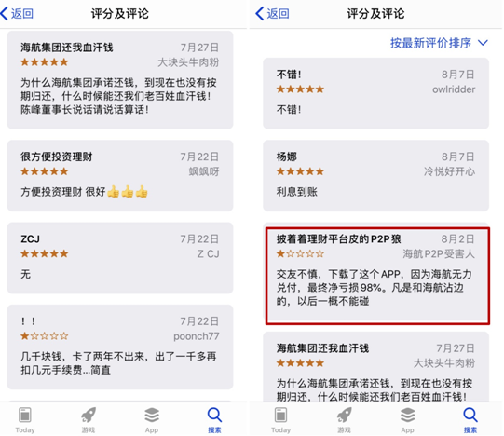Image resolution: width=504 pixels, height=436 pixels.
Task: Open the 游戏 rocket icon on left screen
Action: (89, 415)
